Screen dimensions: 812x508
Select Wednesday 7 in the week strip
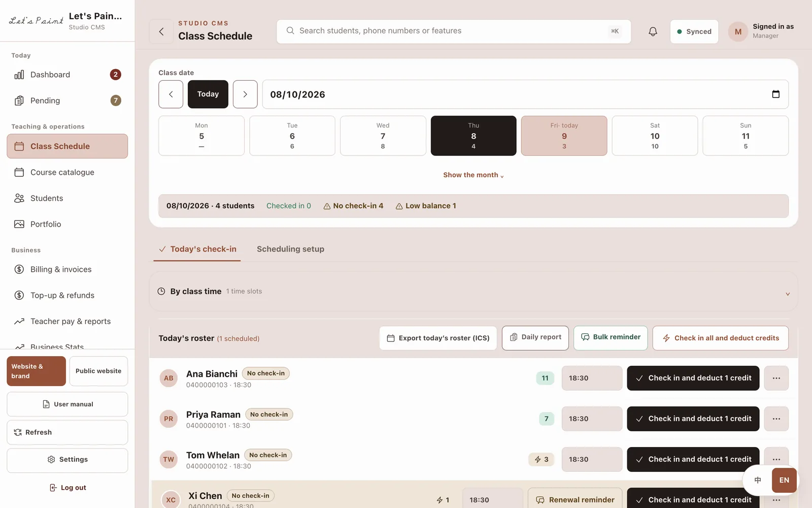point(383,136)
